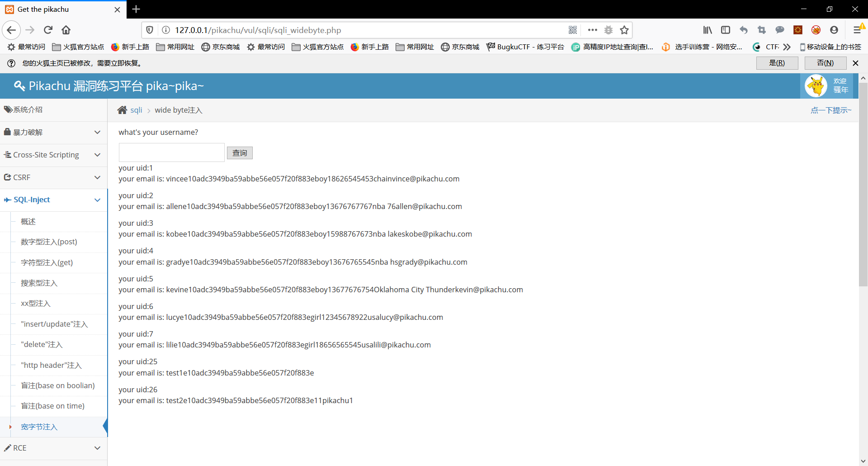Toggle the sidebar view icon
This screenshot has width=868, height=466.
(726, 30)
